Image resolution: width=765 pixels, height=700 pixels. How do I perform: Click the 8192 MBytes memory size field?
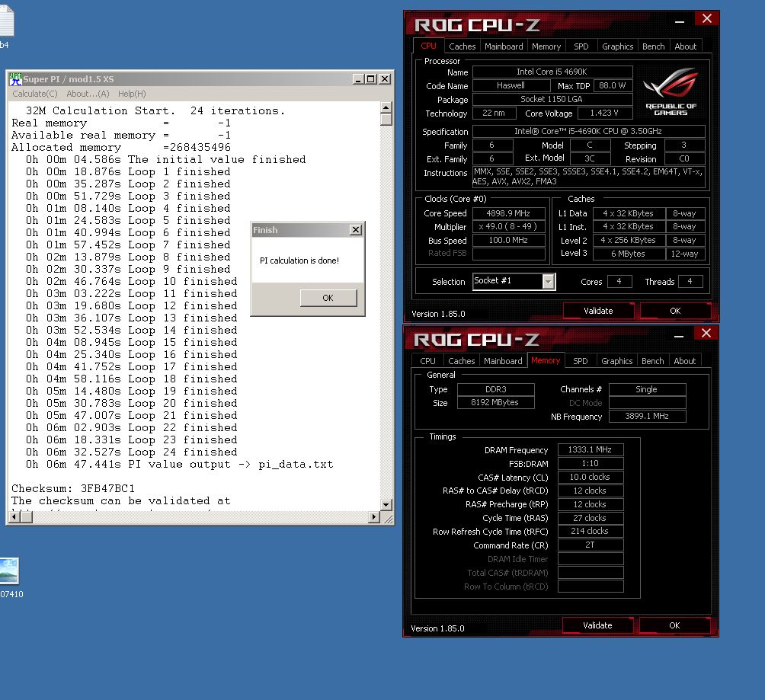click(495, 402)
